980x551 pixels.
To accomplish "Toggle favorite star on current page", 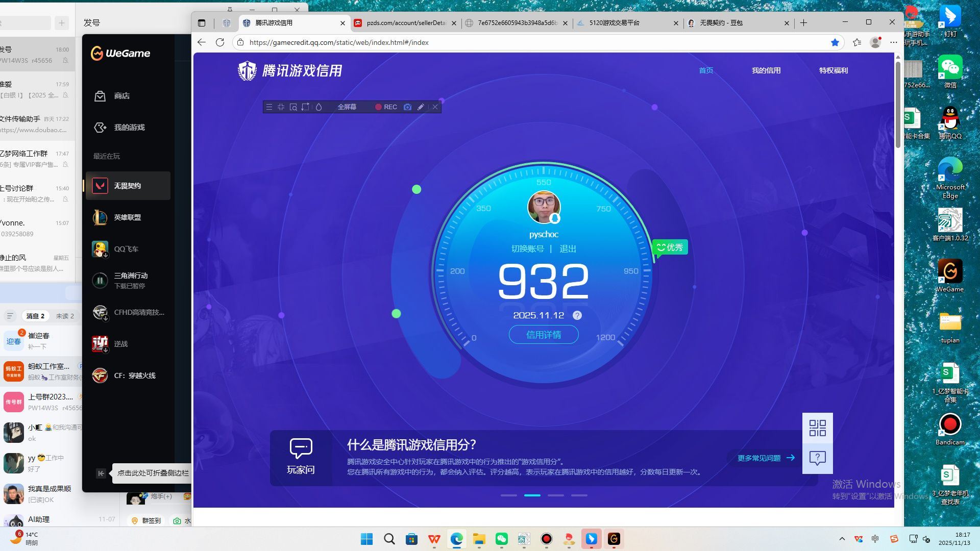I will coord(836,42).
